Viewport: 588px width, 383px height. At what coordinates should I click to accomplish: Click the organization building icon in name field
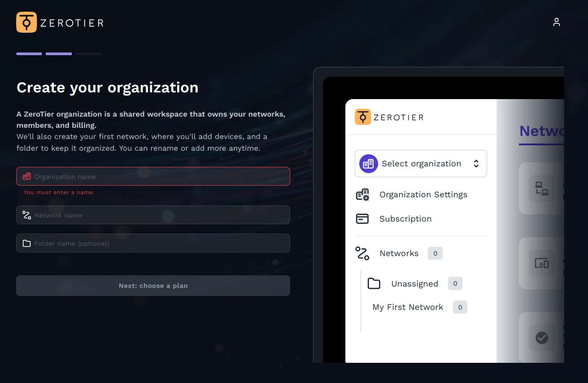click(x=26, y=176)
